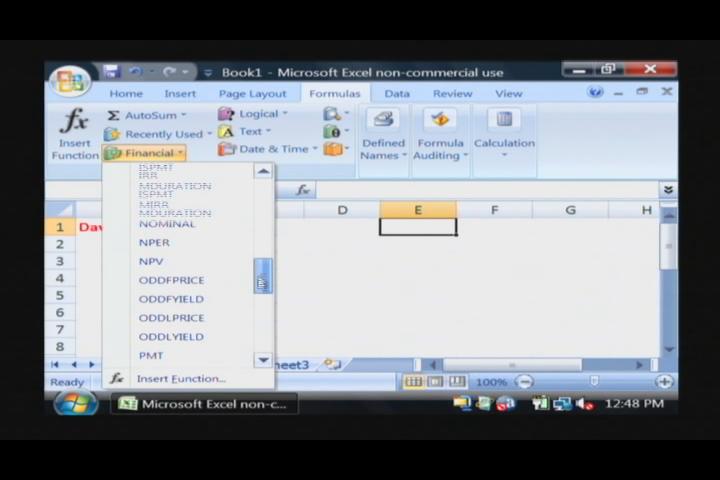Choose ODDLYIELD function
The image size is (720, 480).
point(171,337)
